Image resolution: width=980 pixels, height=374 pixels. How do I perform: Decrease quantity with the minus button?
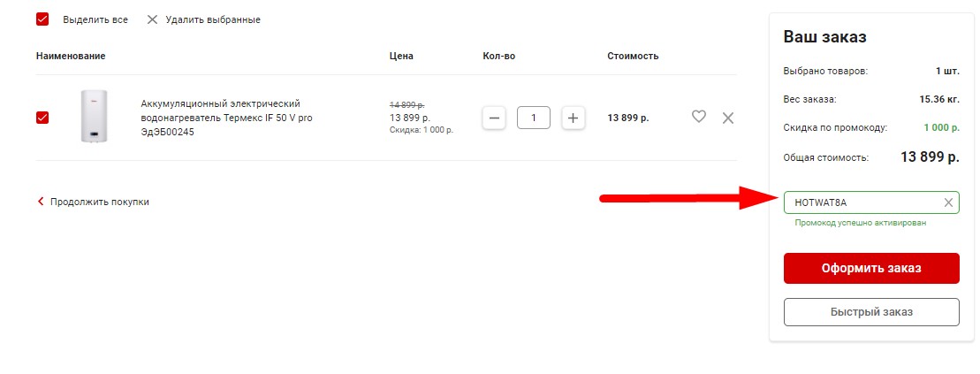pyautogui.click(x=494, y=118)
